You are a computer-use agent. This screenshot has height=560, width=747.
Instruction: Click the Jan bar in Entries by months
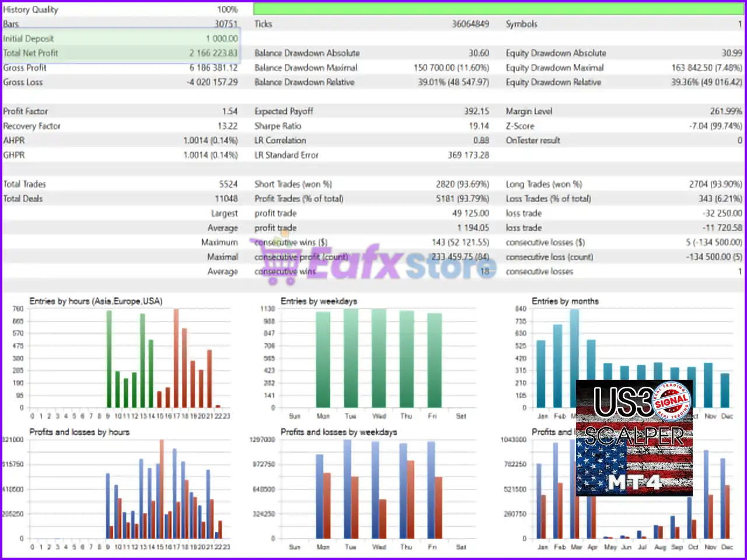pos(541,374)
